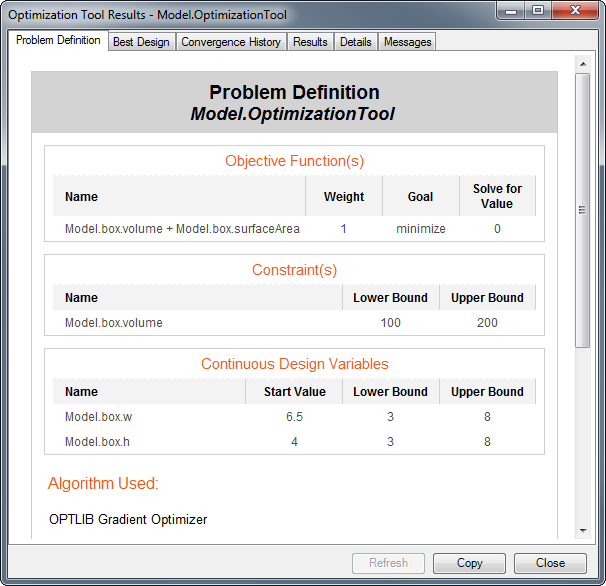
Task: Switch to the Best Design tab
Action: click(142, 42)
